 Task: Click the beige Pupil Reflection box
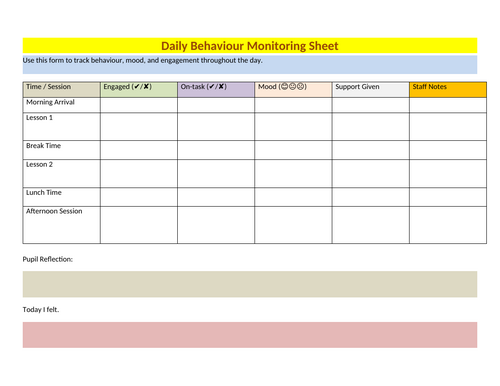pyautogui.click(x=250, y=284)
